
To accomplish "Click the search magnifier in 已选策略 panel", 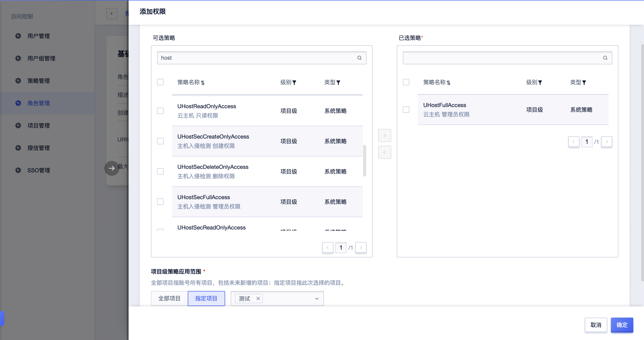I will click(605, 58).
